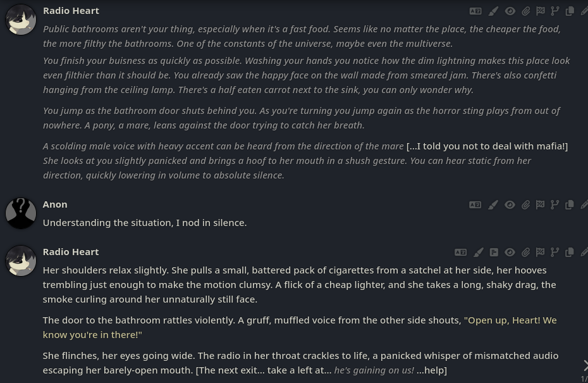The width and height of the screenshot is (588, 383).
Task: Click paintbrush icon on last Radio Heart message
Action: [x=479, y=253]
